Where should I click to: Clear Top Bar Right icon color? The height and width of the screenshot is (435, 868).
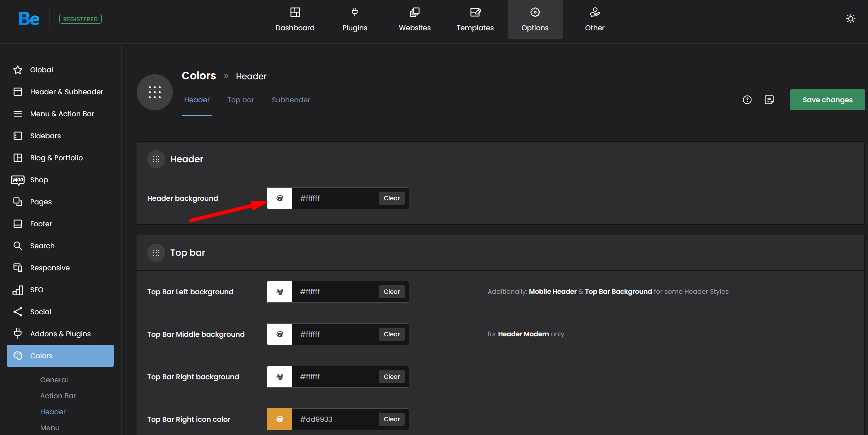[x=392, y=419]
